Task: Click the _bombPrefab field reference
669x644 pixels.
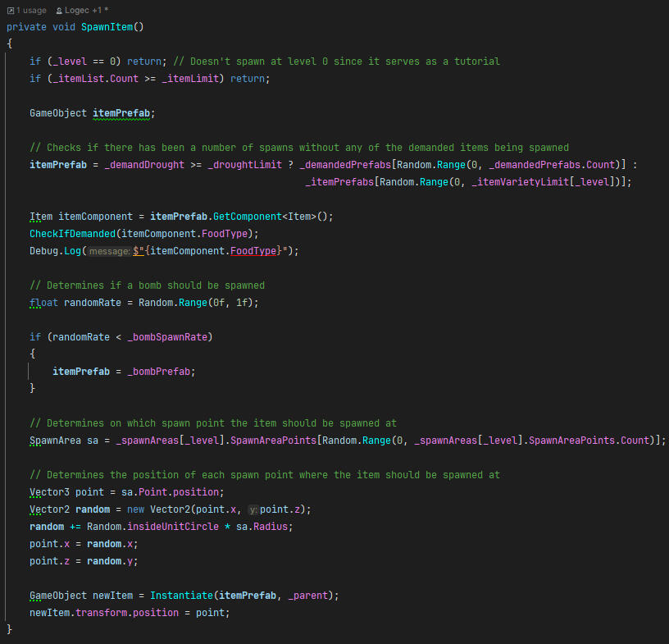Action: [162, 372]
